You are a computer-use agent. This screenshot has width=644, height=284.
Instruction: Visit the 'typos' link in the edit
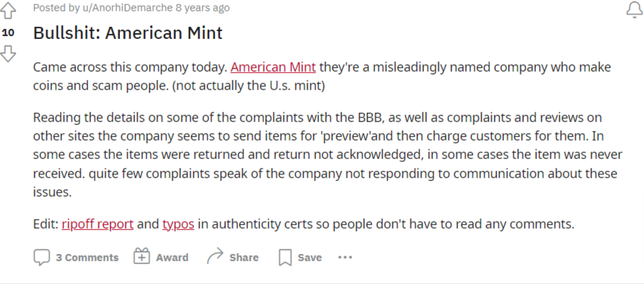click(178, 224)
